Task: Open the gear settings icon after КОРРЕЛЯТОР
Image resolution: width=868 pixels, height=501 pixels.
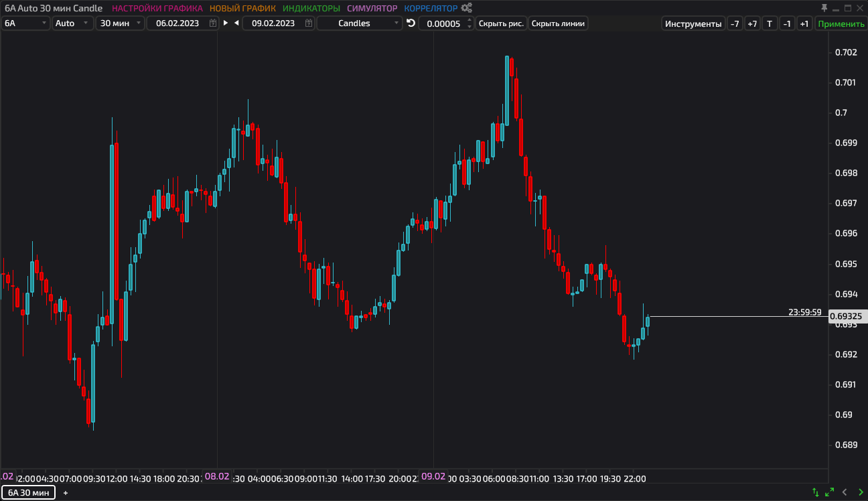Action: (x=467, y=8)
